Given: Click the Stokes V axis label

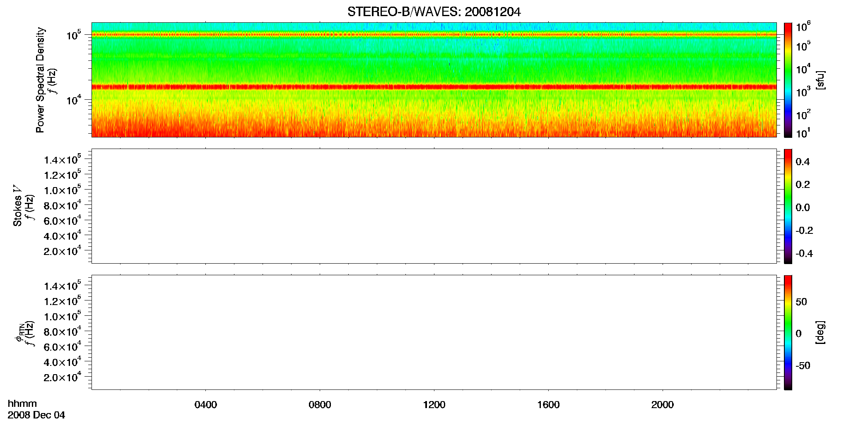Looking at the screenshot, I should point(17,206).
